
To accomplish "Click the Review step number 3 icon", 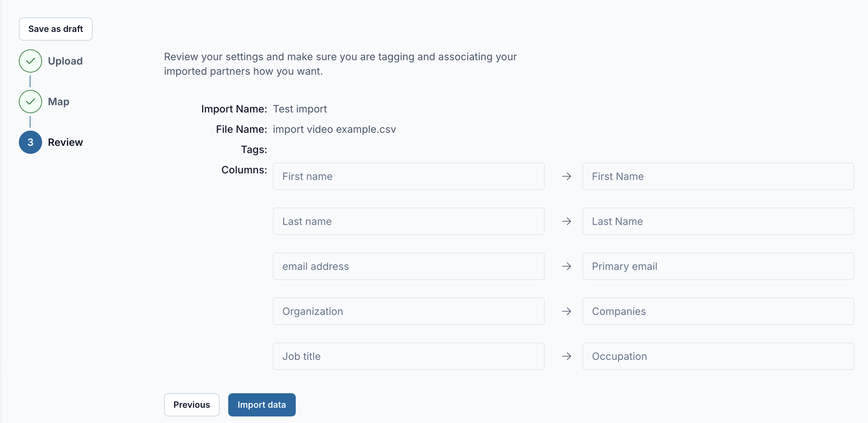I will (30, 142).
